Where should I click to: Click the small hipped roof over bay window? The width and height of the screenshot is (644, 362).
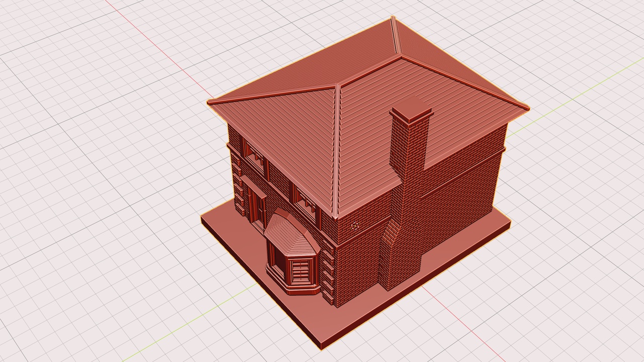291,234
